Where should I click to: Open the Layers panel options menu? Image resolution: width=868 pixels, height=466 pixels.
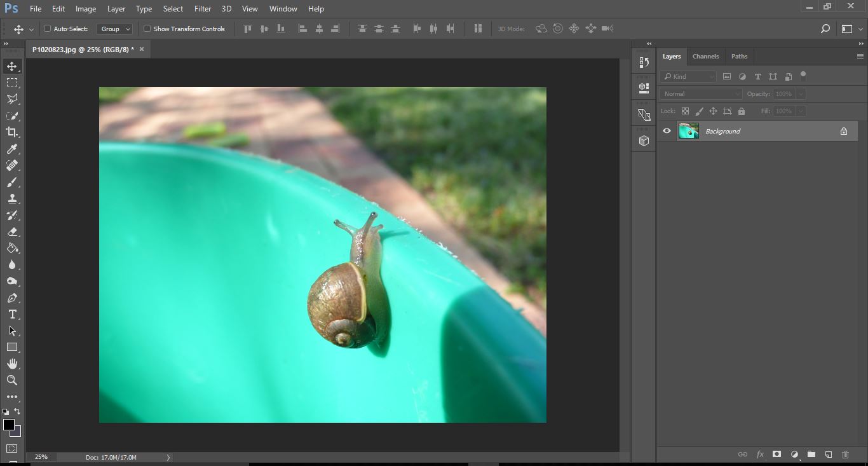[860, 56]
